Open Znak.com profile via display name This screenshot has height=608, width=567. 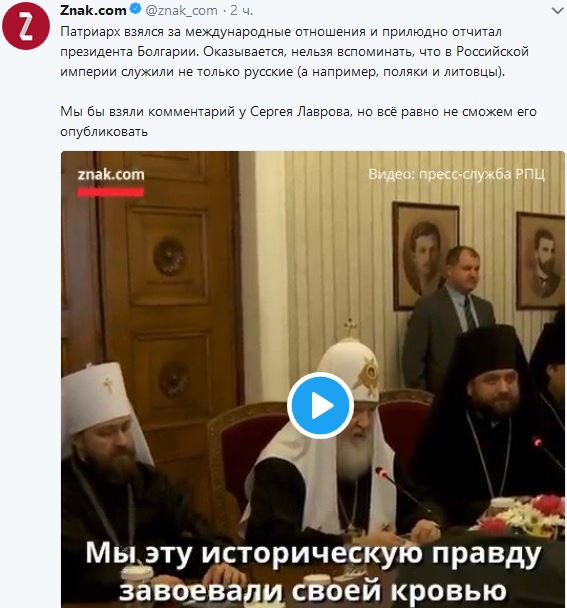pos(93,10)
